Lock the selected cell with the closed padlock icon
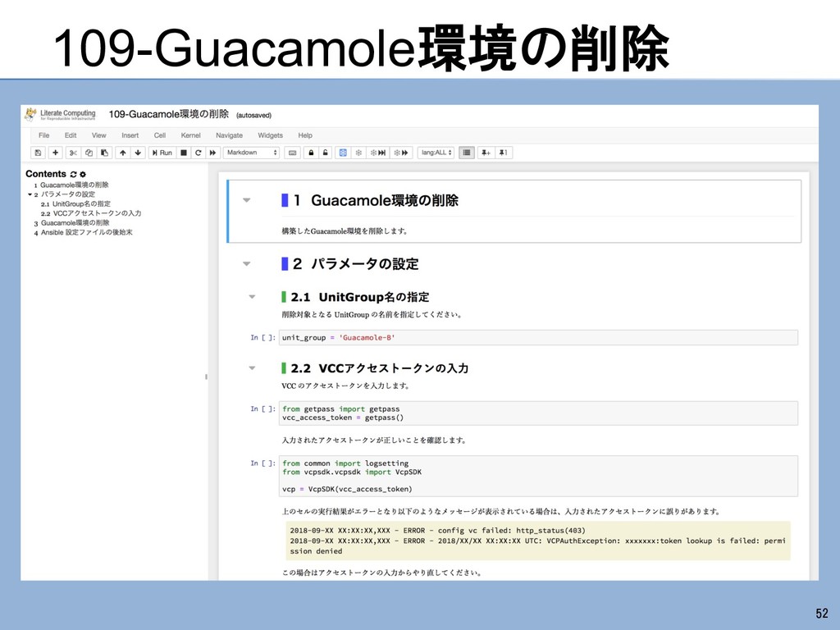Image resolution: width=840 pixels, height=630 pixels. tap(311, 153)
